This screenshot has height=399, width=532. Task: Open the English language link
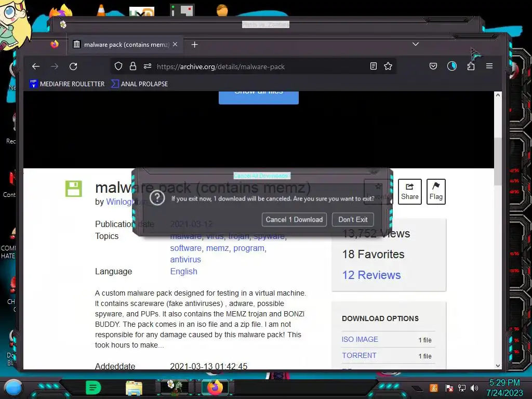pos(183,271)
